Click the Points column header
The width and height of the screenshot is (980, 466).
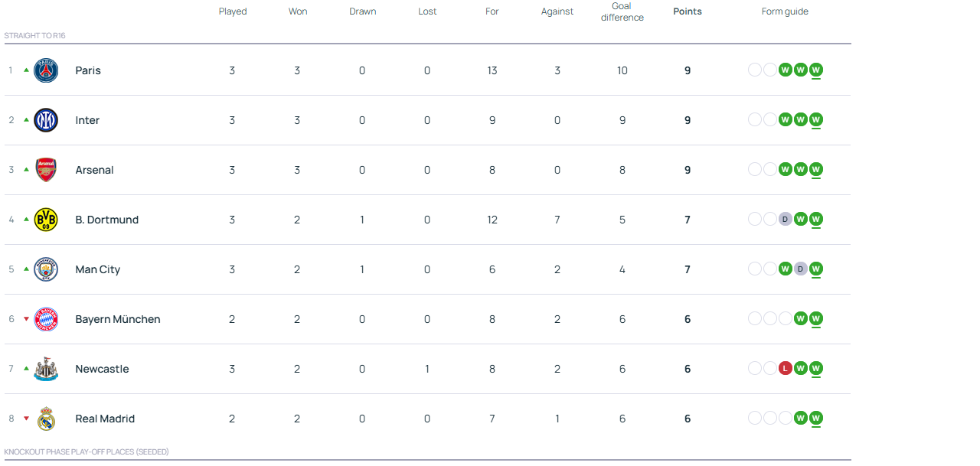click(687, 11)
